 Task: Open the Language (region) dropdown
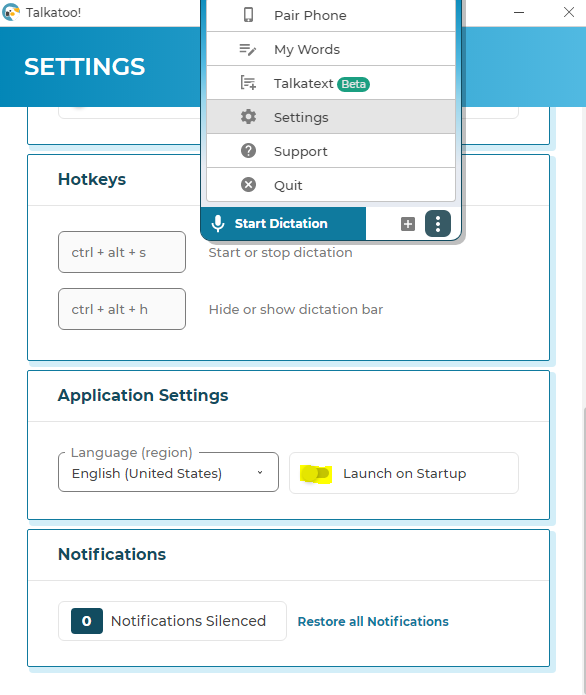pos(168,472)
